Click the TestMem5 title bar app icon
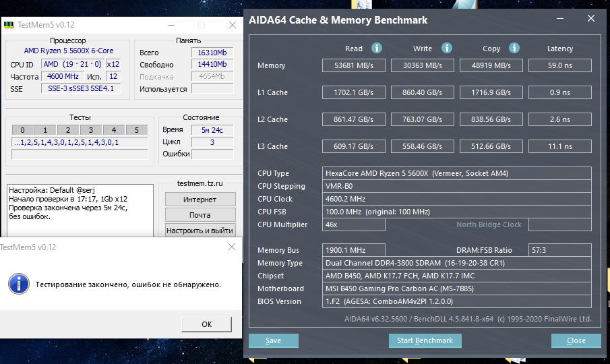 point(9,25)
